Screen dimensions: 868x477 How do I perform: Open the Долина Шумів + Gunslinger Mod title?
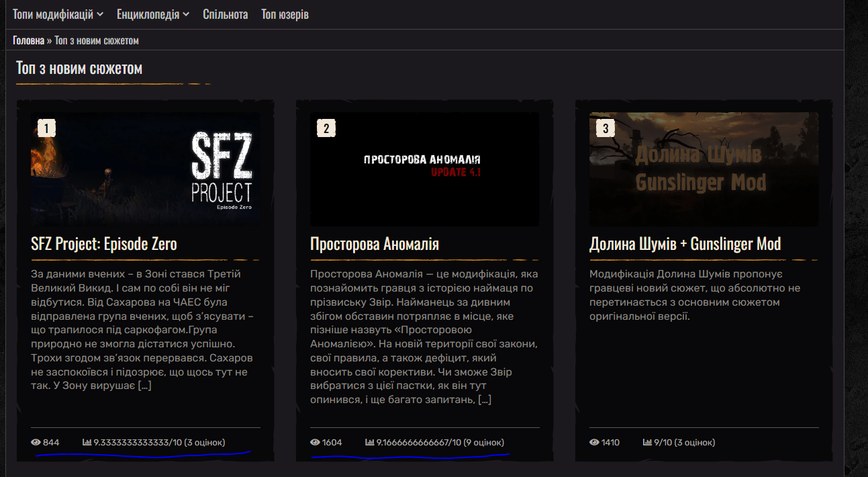click(685, 244)
